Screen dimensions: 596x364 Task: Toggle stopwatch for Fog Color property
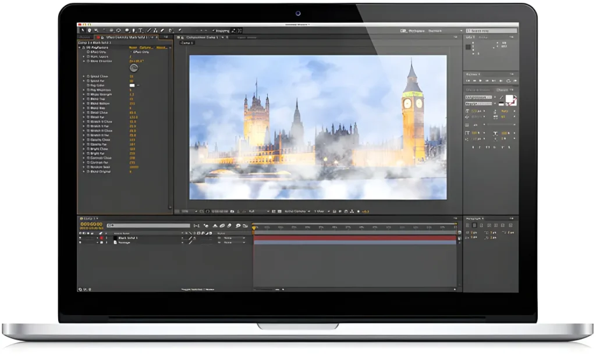tap(88, 85)
